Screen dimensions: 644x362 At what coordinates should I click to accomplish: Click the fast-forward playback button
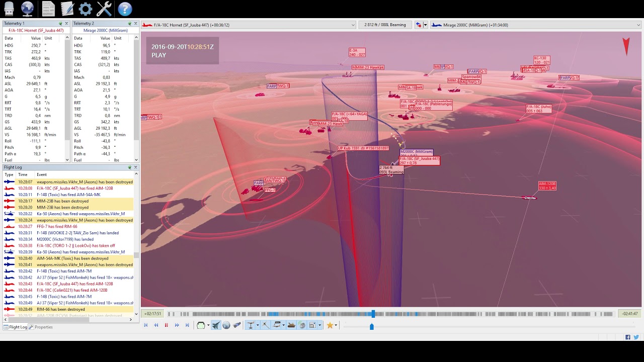[x=177, y=325]
